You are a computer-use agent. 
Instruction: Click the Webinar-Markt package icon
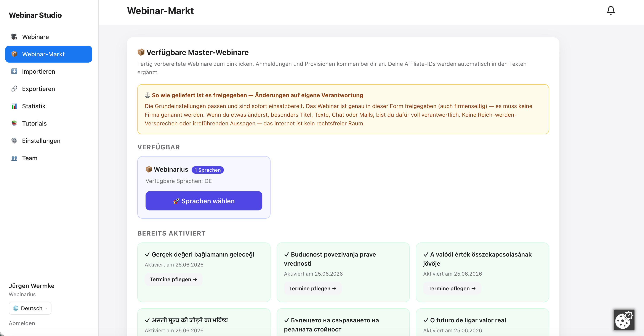(x=14, y=54)
